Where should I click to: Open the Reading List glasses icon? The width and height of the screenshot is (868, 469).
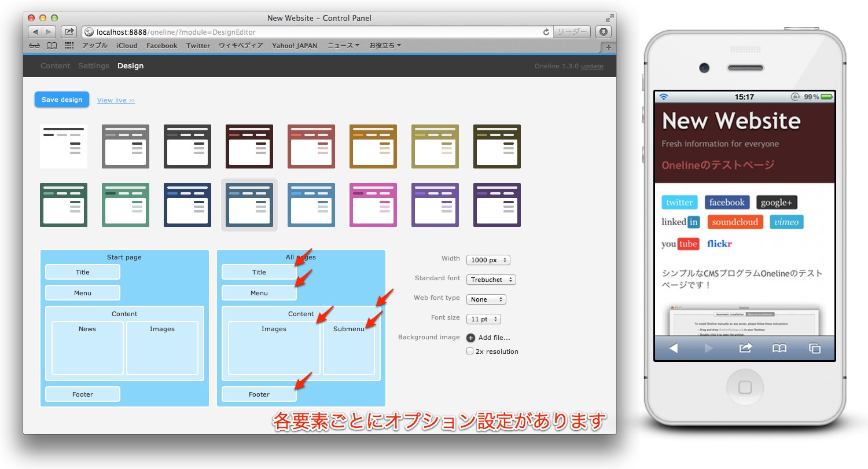pos(35,46)
